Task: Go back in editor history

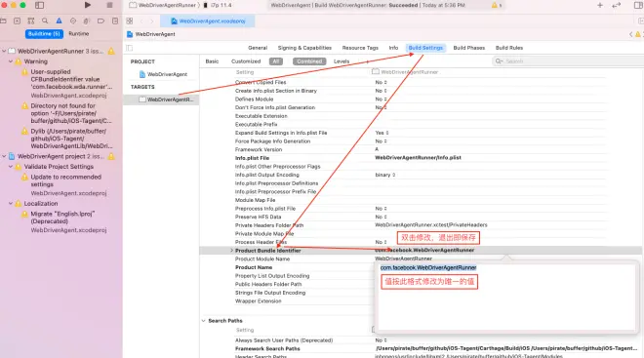Action: click(141, 20)
